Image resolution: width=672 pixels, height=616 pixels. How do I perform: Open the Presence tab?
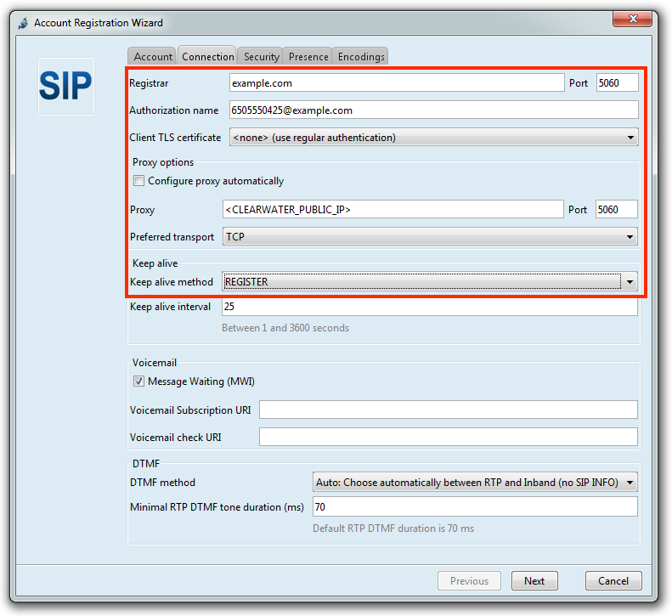(x=308, y=56)
